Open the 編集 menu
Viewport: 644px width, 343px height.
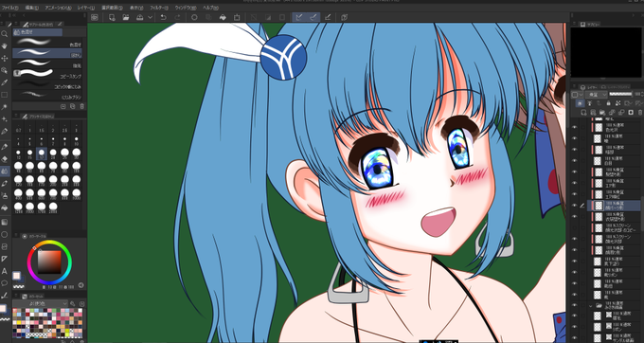[31, 8]
